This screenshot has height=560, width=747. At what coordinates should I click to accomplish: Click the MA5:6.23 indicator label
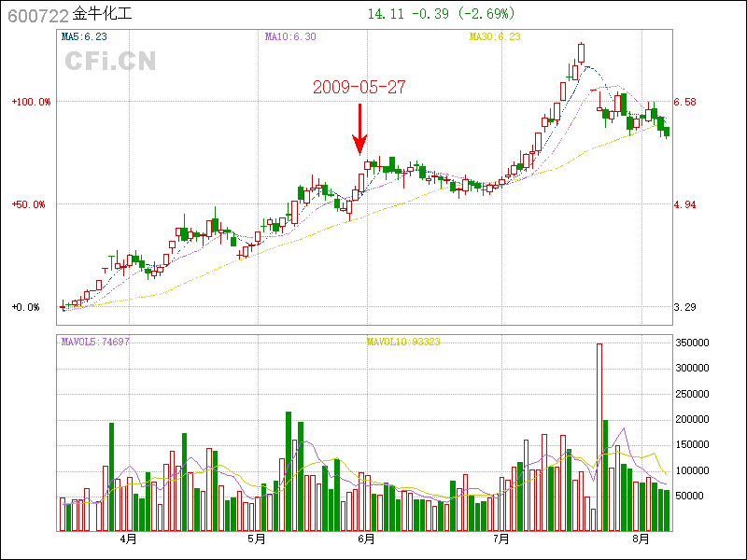pyautogui.click(x=84, y=37)
